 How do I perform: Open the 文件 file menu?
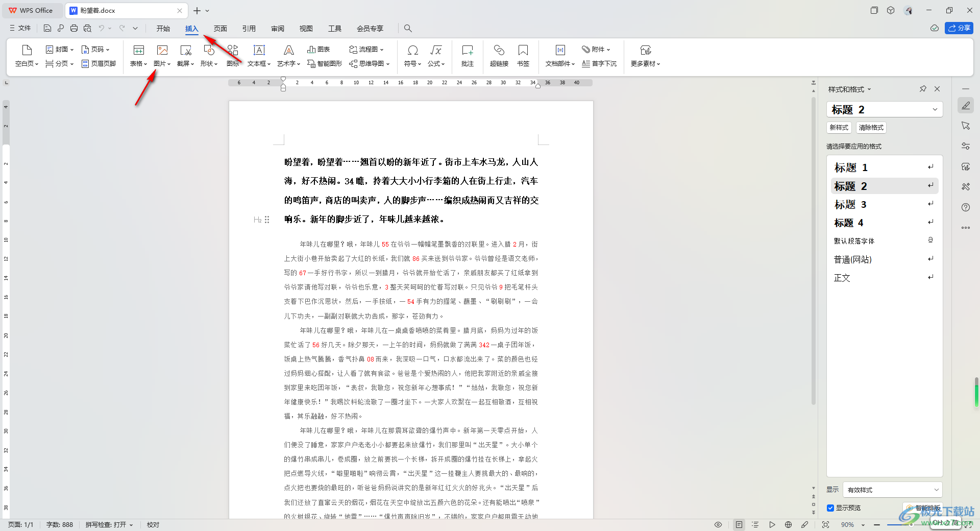20,28
